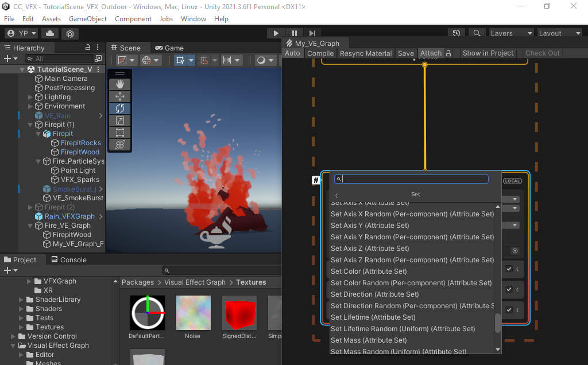The height and width of the screenshot is (365, 588).
Task: Toggle grid visibility in Scene view
Action: 180,60
